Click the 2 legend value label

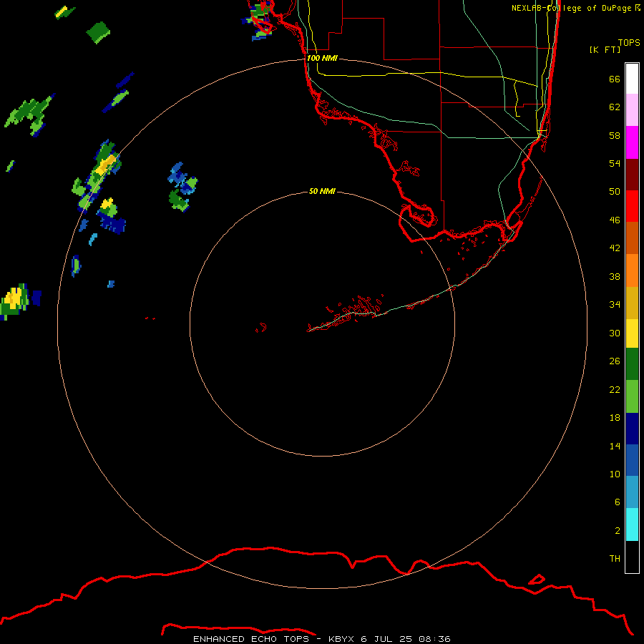618,530
